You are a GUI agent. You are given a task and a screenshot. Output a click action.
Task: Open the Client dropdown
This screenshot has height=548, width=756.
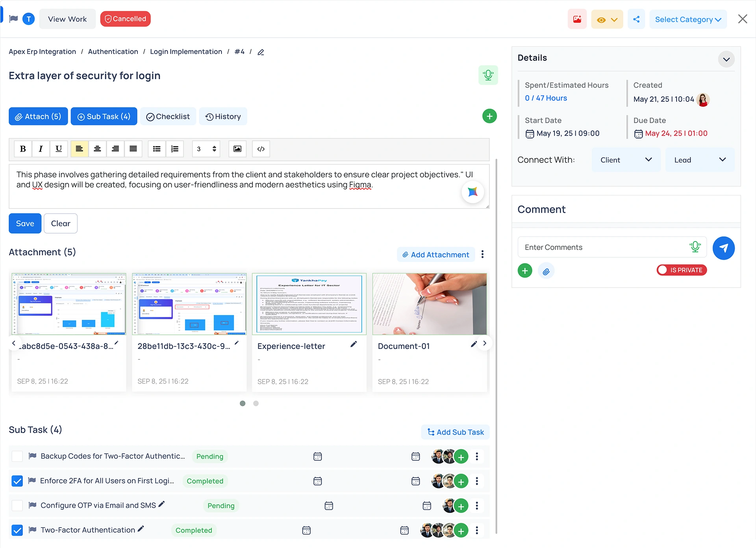[x=625, y=160]
